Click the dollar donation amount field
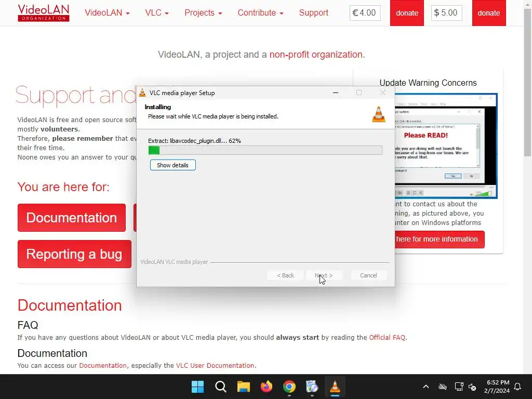The image size is (532, 399). coord(446,13)
